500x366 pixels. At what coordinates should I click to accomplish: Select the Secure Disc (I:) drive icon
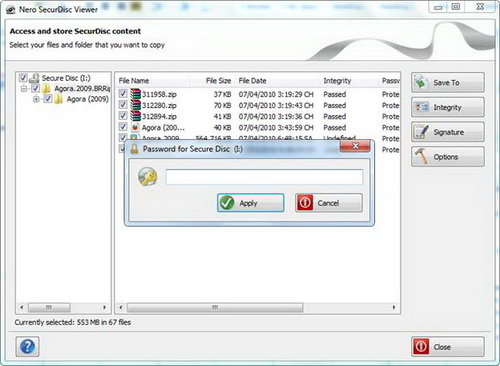coord(34,78)
